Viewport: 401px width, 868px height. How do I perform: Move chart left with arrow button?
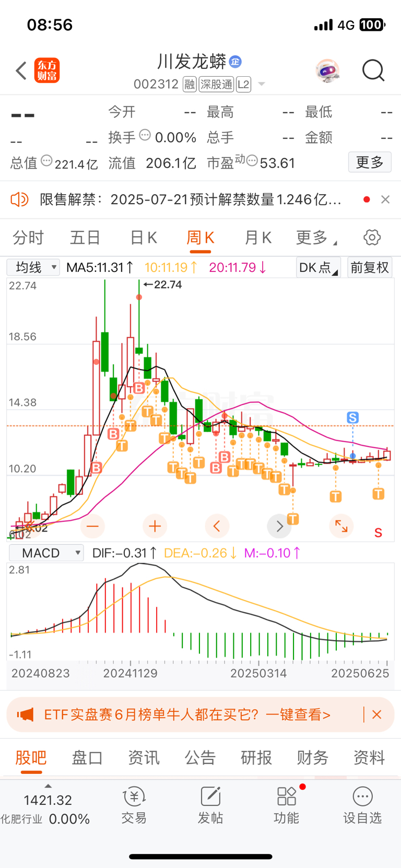[217, 526]
